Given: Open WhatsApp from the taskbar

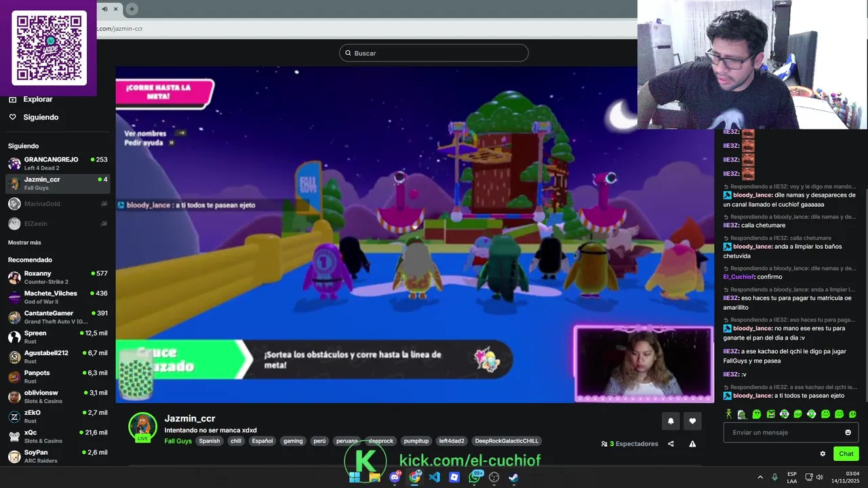Looking at the screenshot, I should [x=475, y=477].
